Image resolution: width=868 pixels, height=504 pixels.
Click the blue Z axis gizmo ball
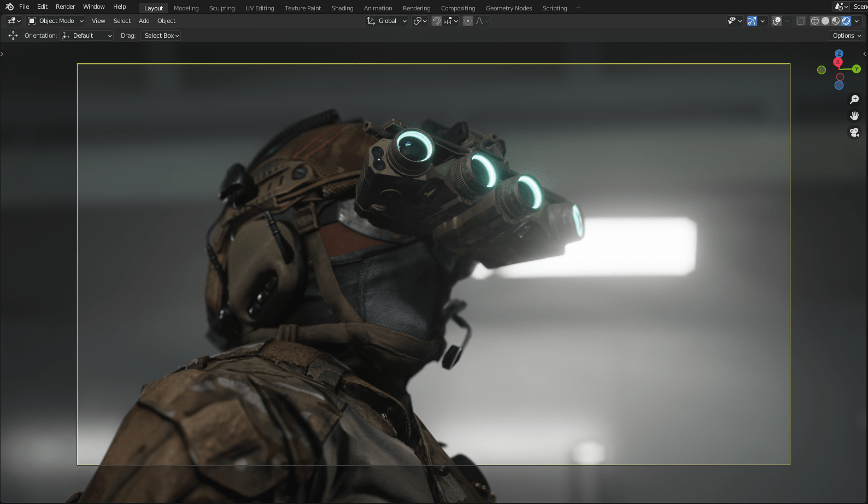point(839,54)
